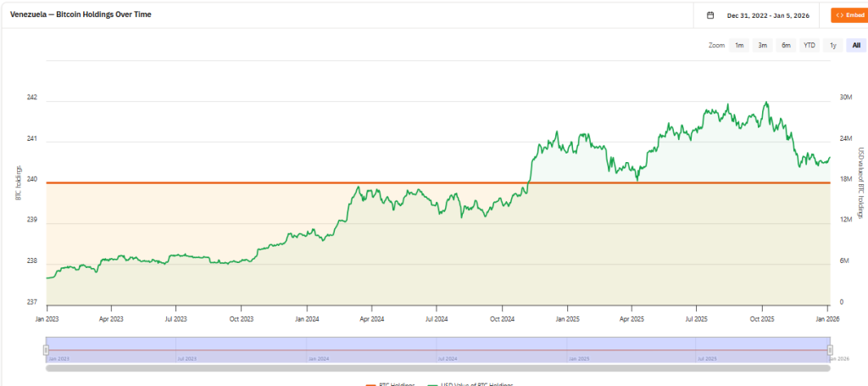Click the navigator at the Jan 2024 marker
The height and width of the screenshot is (386, 868).
click(307, 351)
